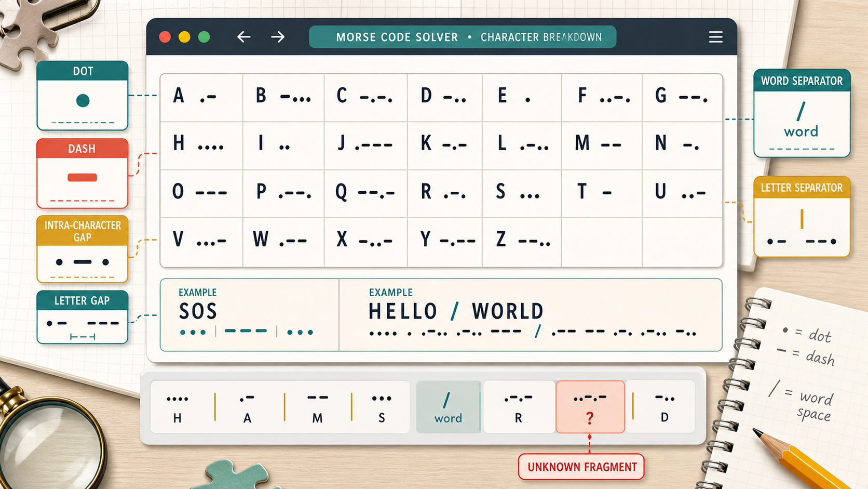Select the letter D cell in the table
868x489 pixels.
pos(445,98)
